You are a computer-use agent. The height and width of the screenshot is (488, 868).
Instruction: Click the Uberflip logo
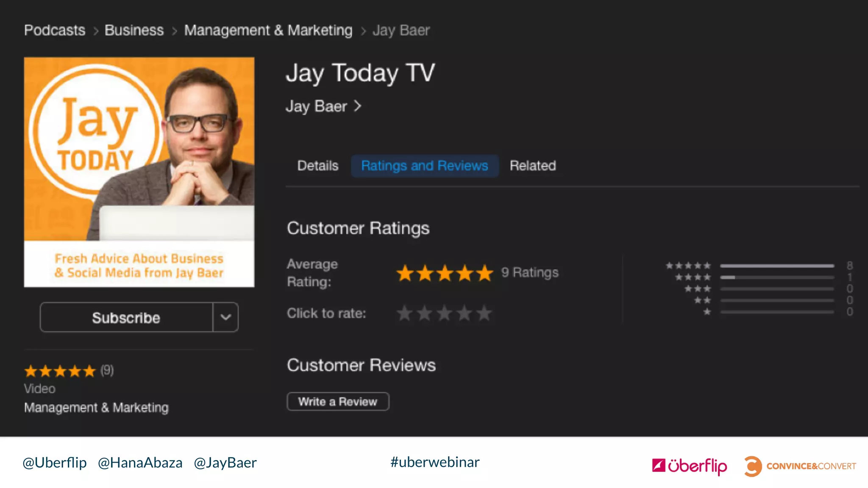coord(690,466)
